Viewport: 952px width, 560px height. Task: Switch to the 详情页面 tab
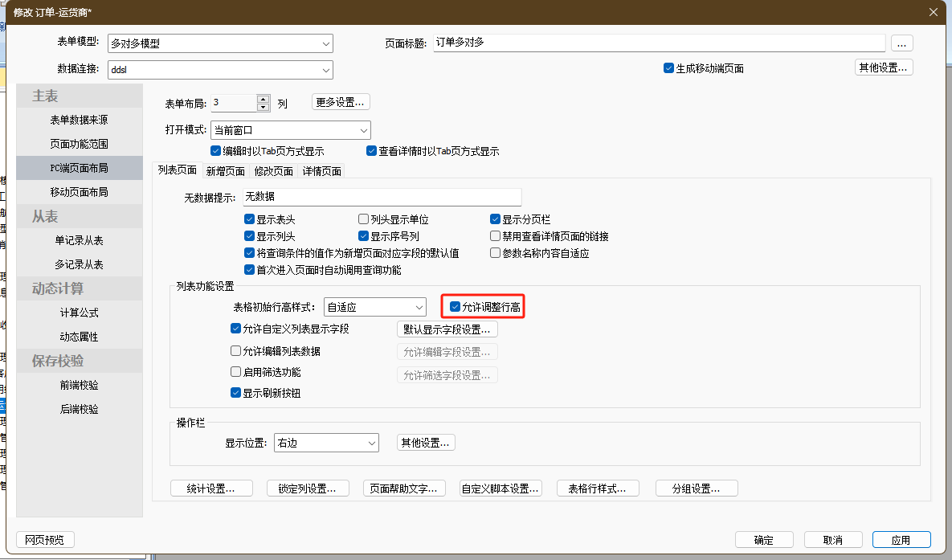[321, 171]
